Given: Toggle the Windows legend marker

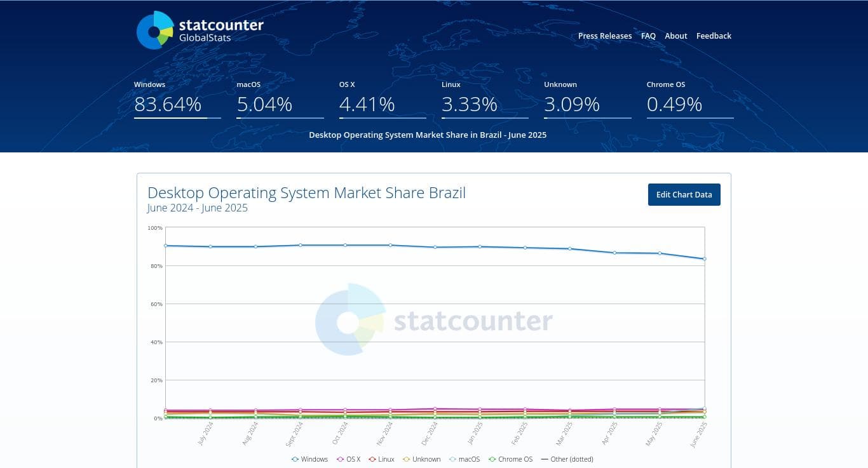Looking at the screenshot, I should point(295,459).
